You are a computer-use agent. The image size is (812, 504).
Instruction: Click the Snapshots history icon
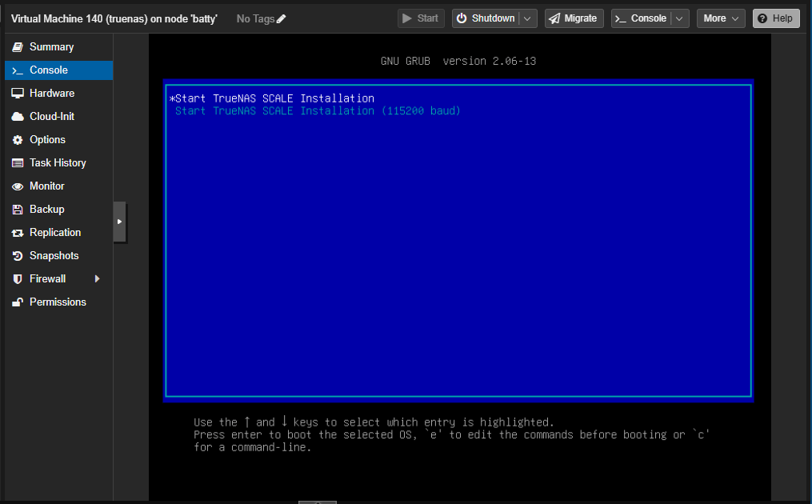[x=18, y=256]
